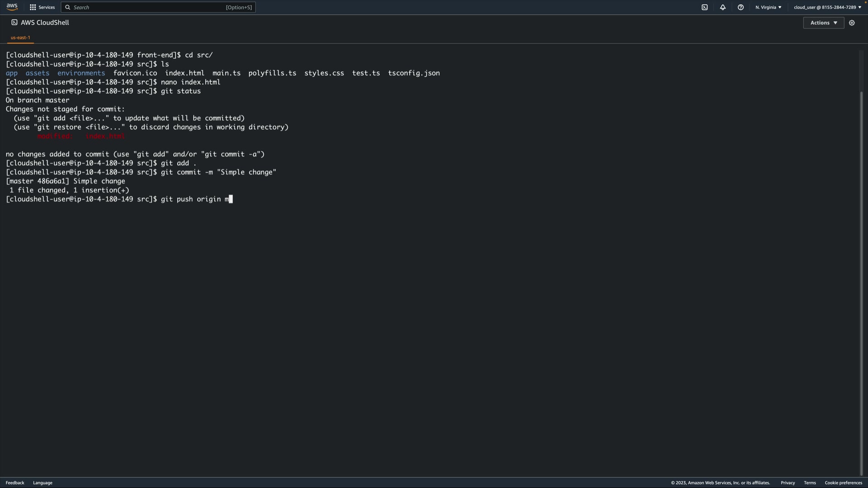Expand the cloud_user account menu
This screenshot has height=488, width=868.
827,7
